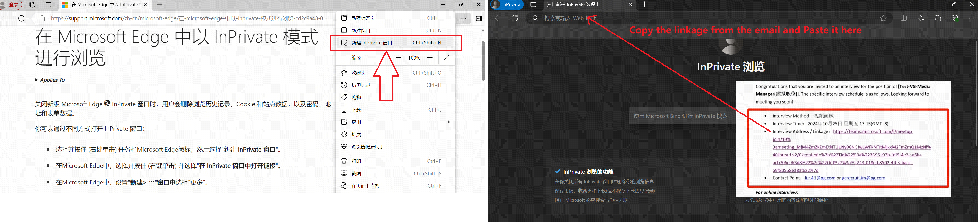Refresh the InPrivate window page
Screen dimensions: 980x223
[x=515, y=18]
